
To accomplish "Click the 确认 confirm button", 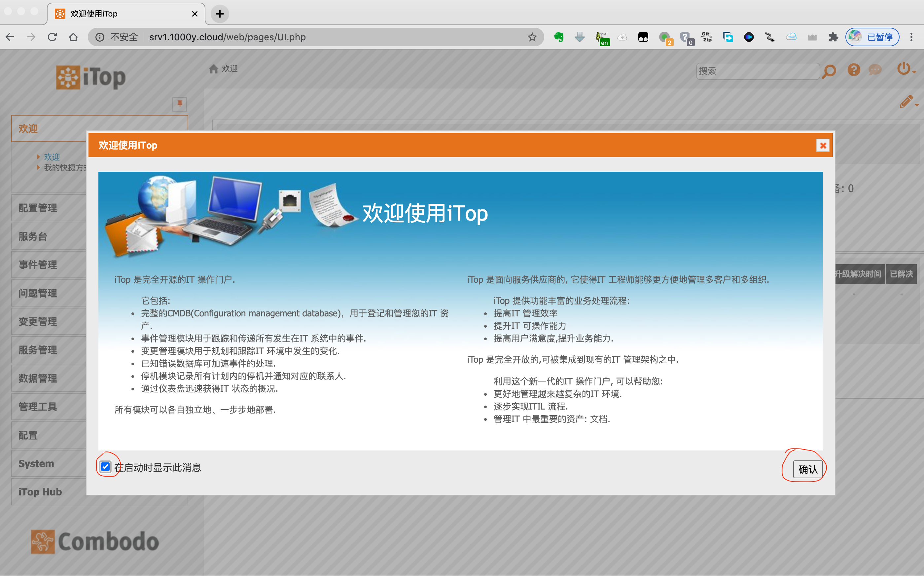I will click(807, 469).
